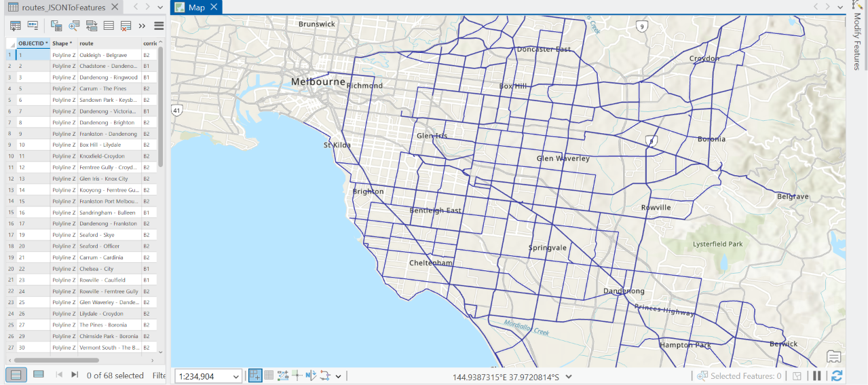Click Delete Selection icon with red X
This screenshot has width=868, height=385.
126,26
